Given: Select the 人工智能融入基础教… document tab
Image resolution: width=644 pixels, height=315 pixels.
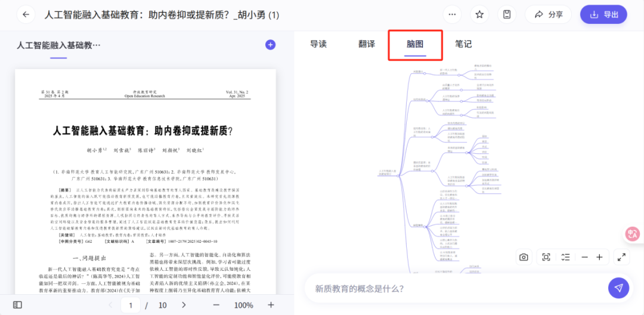Looking at the screenshot, I should tap(58, 45).
